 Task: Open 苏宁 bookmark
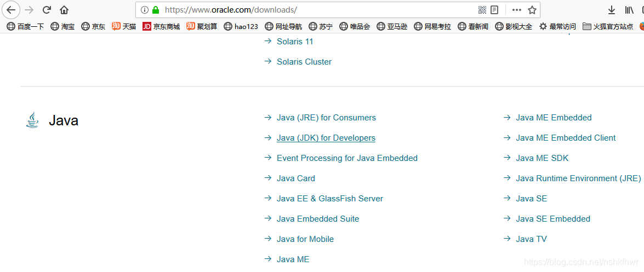pyautogui.click(x=321, y=27)
